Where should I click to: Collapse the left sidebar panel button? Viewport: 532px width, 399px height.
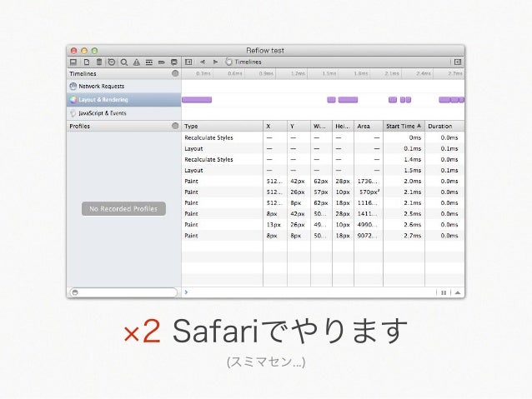pos(188,62)
